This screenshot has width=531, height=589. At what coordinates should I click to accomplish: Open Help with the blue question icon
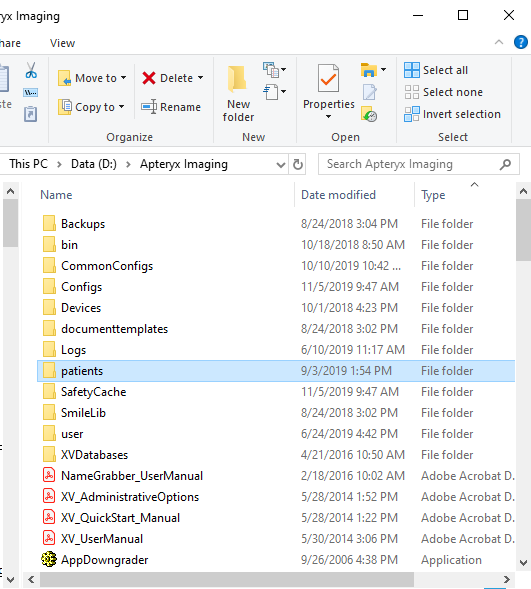(x=521, y=42)
